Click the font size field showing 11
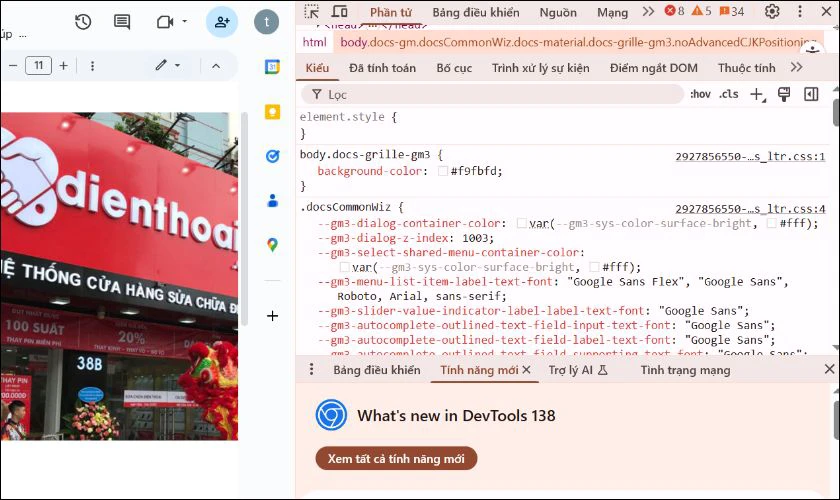The height and width of the screenshot is (500, 840). tap(39, 65)
